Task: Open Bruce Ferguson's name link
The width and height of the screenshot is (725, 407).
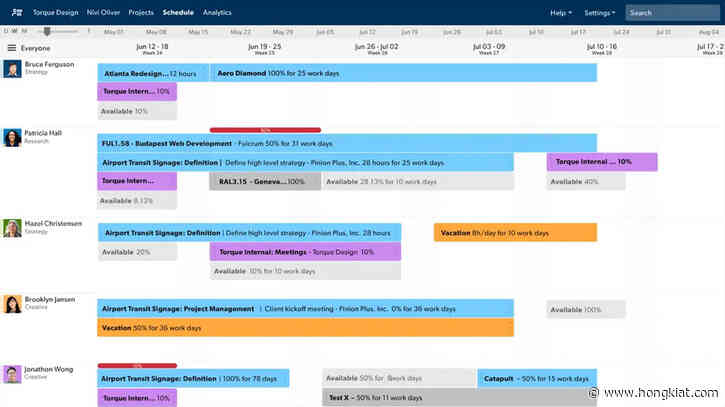Action: pyautogui.click(x=49, y=64)
